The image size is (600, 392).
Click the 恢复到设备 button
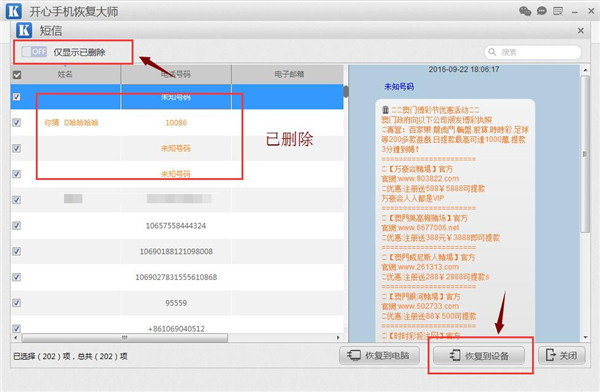pyautogui.click(x=479, y=356)
